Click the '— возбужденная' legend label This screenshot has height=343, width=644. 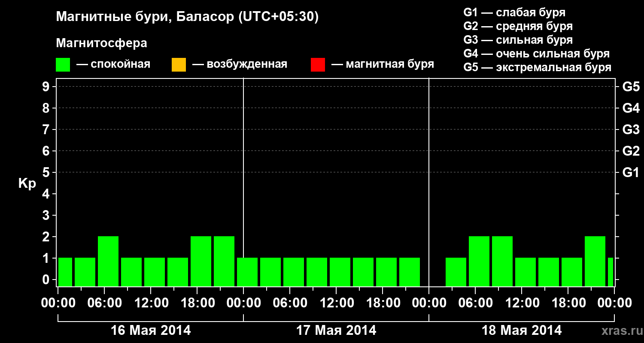click(240, 64)
